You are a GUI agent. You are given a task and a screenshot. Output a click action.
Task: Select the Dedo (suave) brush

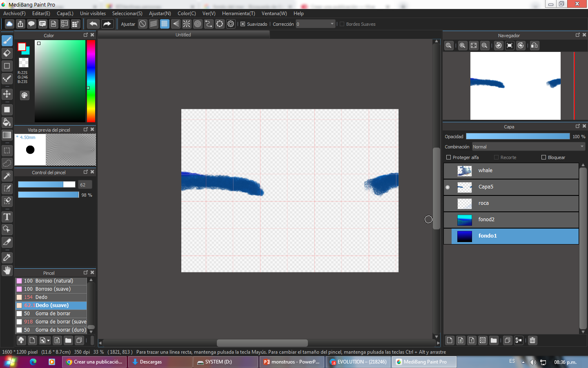51,305
